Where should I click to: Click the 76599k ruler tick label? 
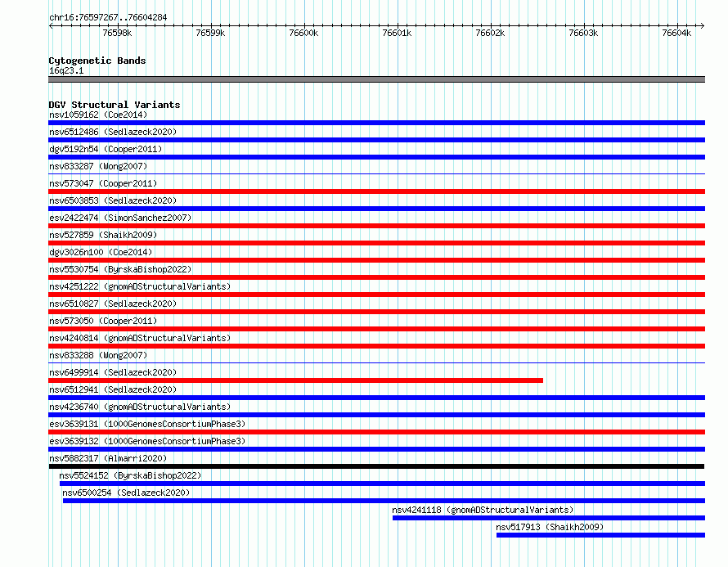click(210, 33)
